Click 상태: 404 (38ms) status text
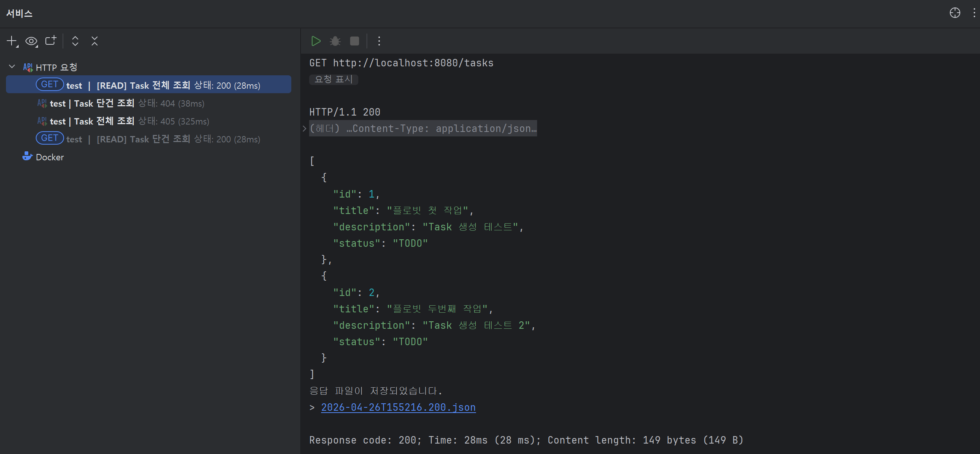The height and width of the screenshot is (454, 980). [x=171, y=104]
